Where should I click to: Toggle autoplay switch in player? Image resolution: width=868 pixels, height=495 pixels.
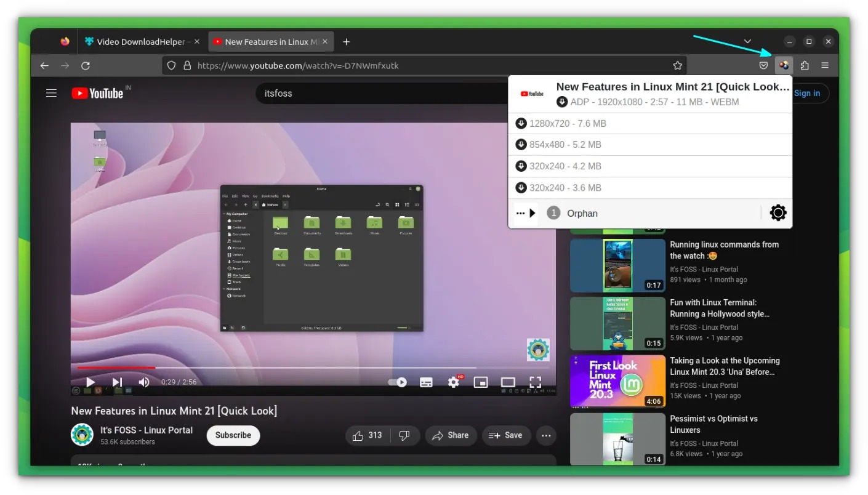point(398,382)
